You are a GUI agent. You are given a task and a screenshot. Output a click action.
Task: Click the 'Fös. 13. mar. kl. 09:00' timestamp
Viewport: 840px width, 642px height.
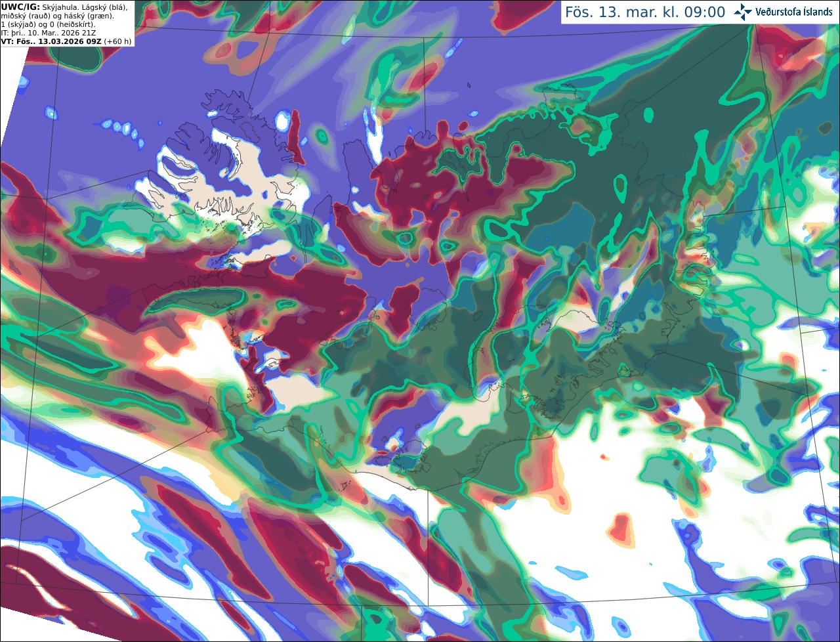click(x=645, y=12)
